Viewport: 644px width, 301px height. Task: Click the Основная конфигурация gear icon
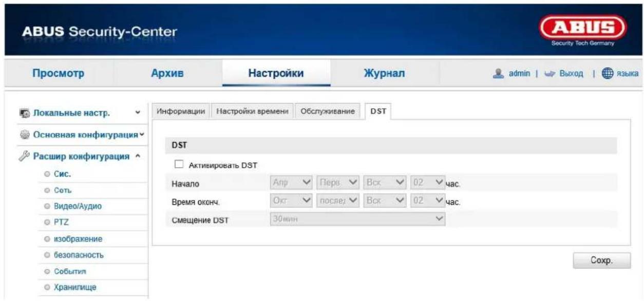pyautogui.click(x=24, y=135)
